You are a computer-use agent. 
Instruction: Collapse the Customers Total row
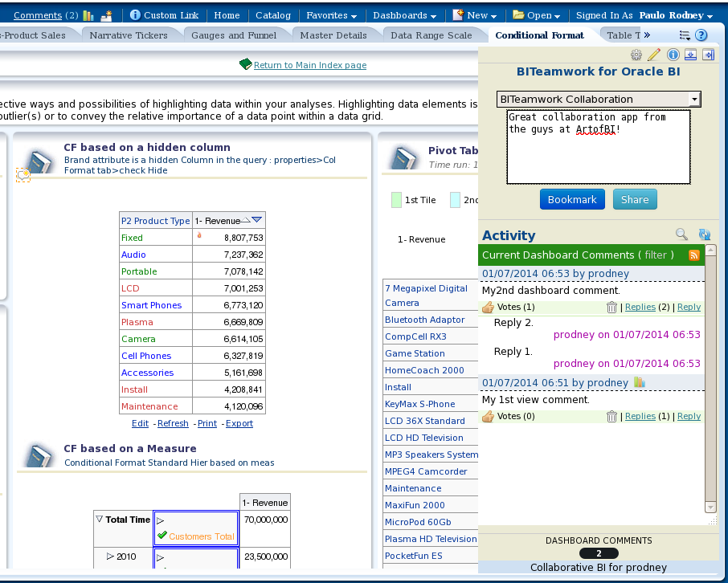click(161, 521)
